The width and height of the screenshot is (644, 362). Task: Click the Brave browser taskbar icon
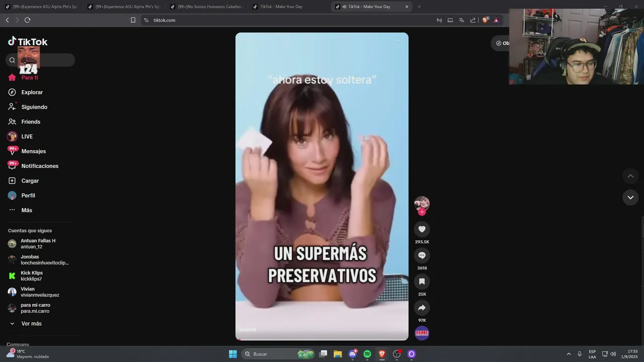tap(382, 354)
